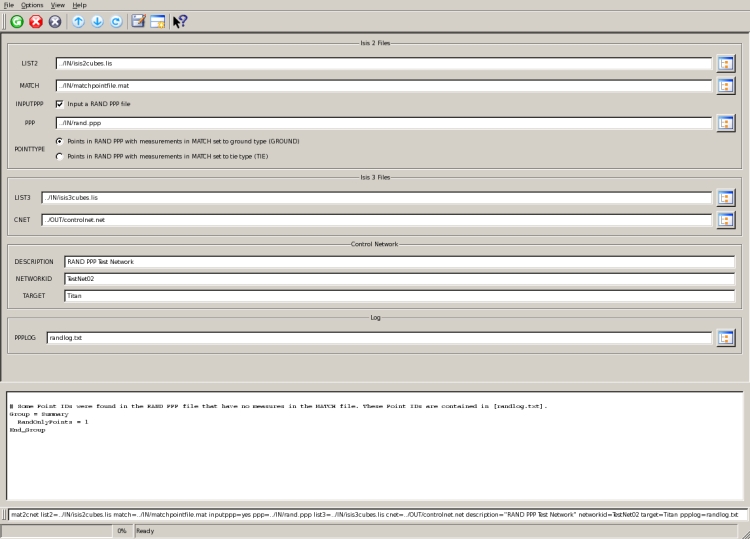Open the File menu
Image resolution: width=750 pixels, height=539 pixels.
[9, 5]
